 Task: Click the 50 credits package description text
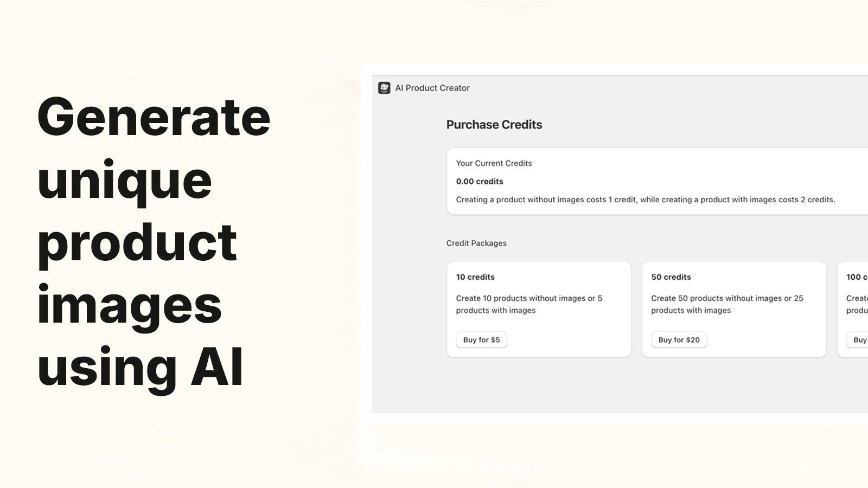[x=727, y=304]
